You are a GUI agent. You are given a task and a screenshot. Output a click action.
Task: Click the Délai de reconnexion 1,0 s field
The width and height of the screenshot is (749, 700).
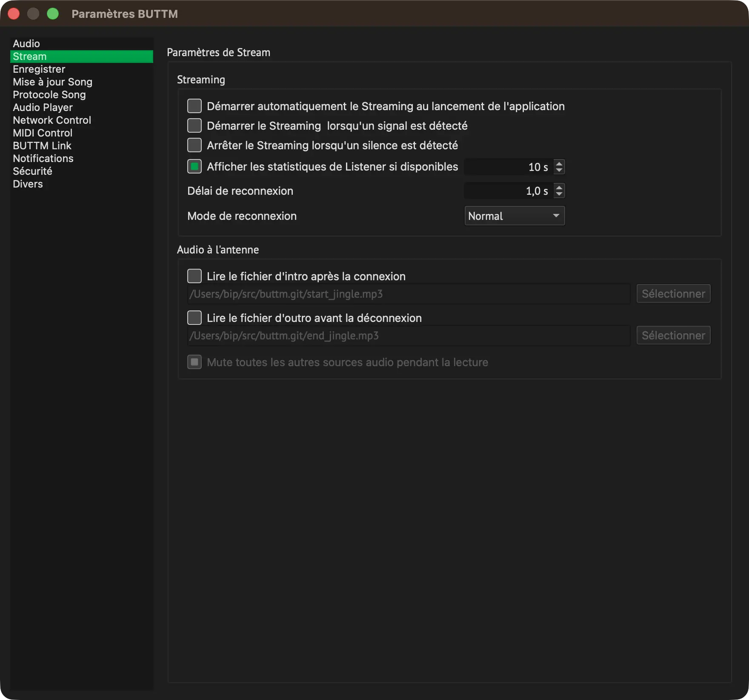pos(509,191)
